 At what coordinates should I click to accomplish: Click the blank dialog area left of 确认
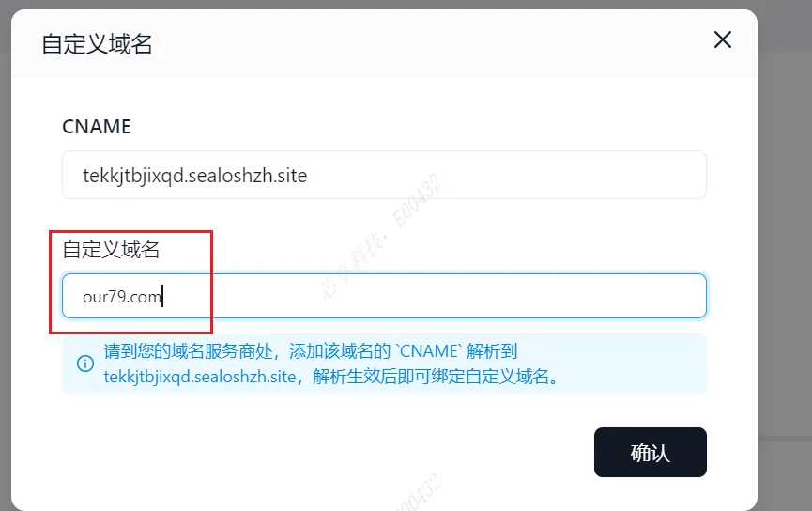311,452
